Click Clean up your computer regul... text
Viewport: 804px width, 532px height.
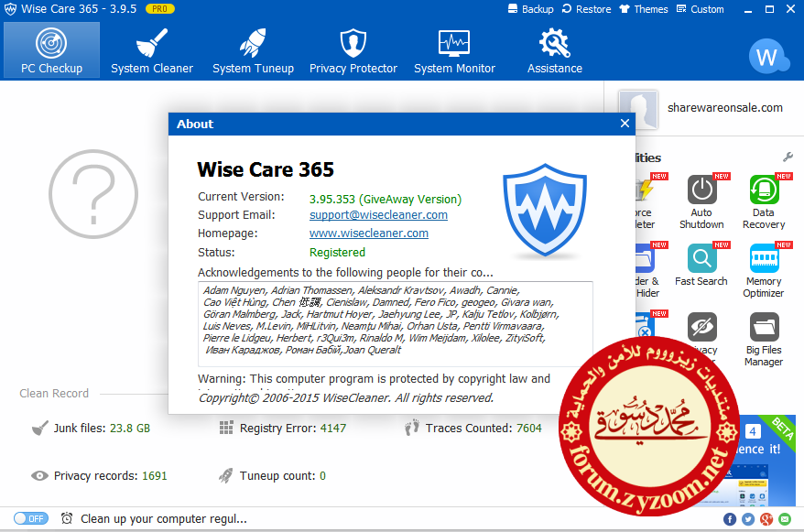pos(164,518)
